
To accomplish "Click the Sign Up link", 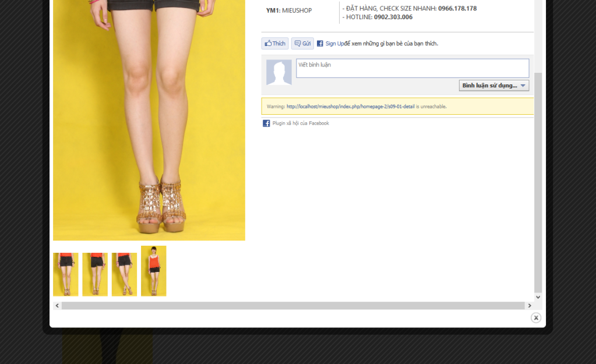I will point(335,43).
